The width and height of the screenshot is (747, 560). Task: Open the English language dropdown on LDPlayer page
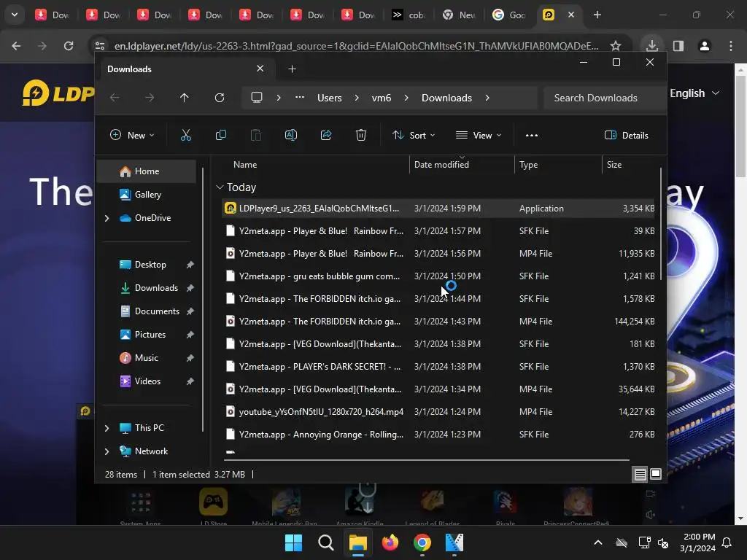tap(694, 93)
